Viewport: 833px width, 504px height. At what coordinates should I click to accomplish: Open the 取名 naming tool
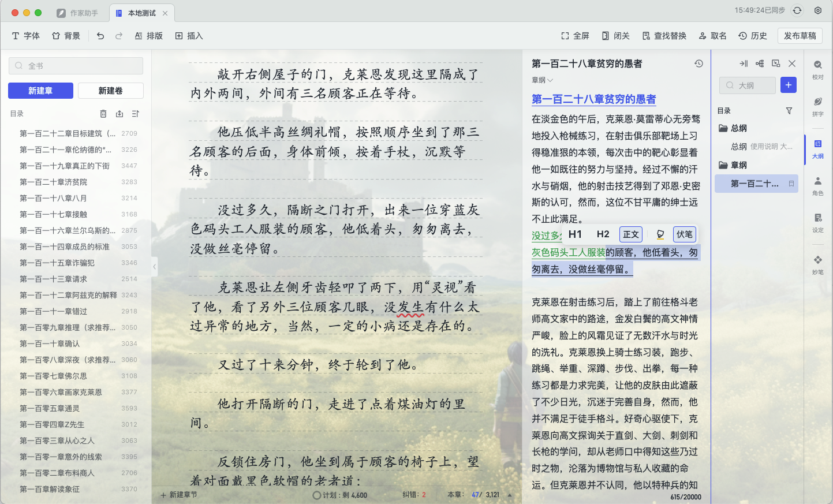click(712, 36)
